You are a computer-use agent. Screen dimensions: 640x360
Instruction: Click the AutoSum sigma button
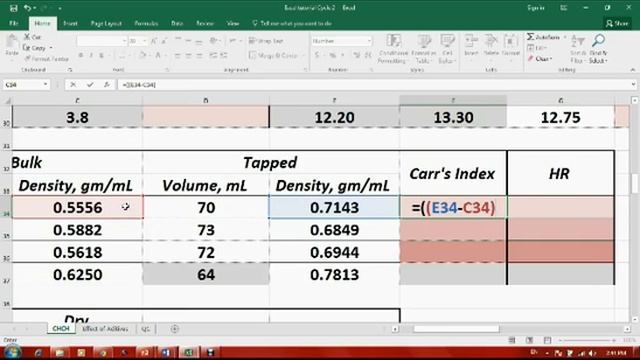[543, 37]
